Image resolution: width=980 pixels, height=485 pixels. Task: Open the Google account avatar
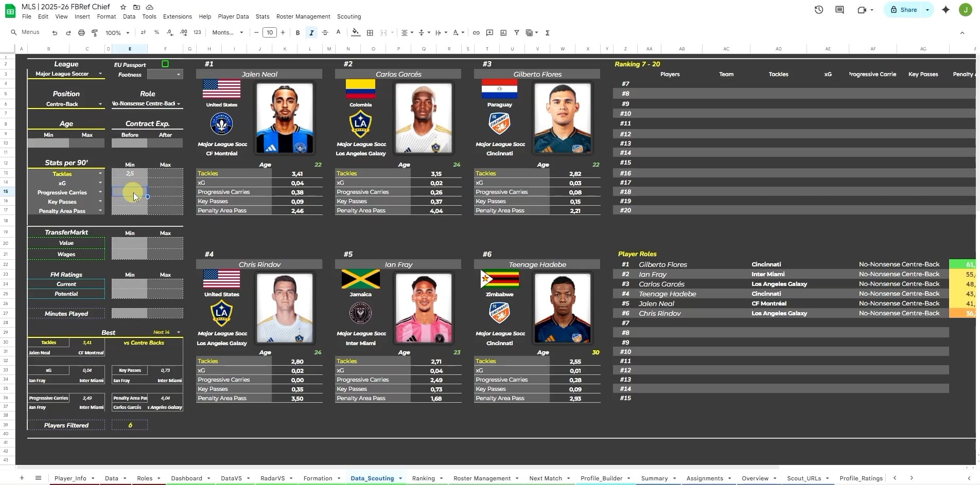pos(966,10)
